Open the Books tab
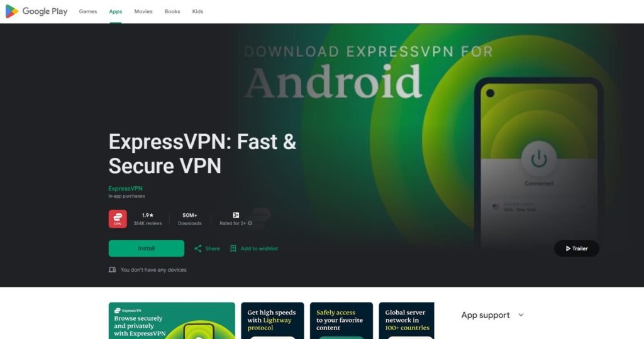This screenshot has height=339, width=644. [x=172, y=11]
